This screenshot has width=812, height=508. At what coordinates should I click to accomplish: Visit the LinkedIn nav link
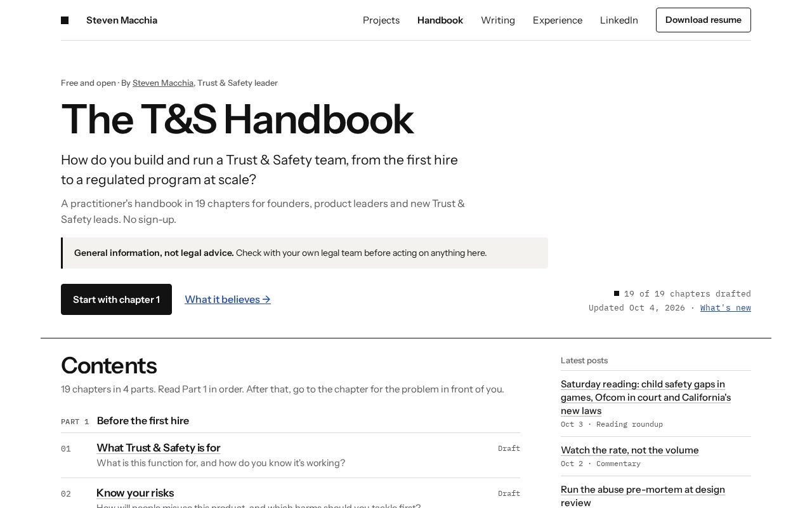[619, 20]
